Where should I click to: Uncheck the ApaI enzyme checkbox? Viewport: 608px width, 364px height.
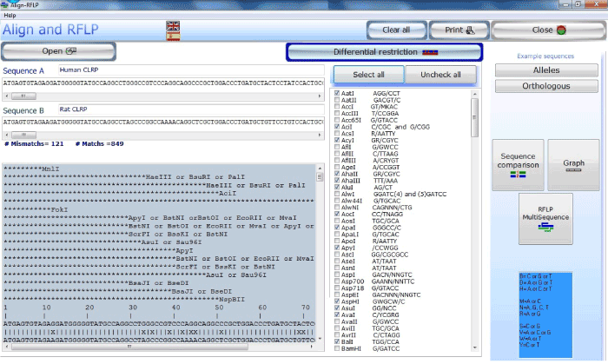337,227
